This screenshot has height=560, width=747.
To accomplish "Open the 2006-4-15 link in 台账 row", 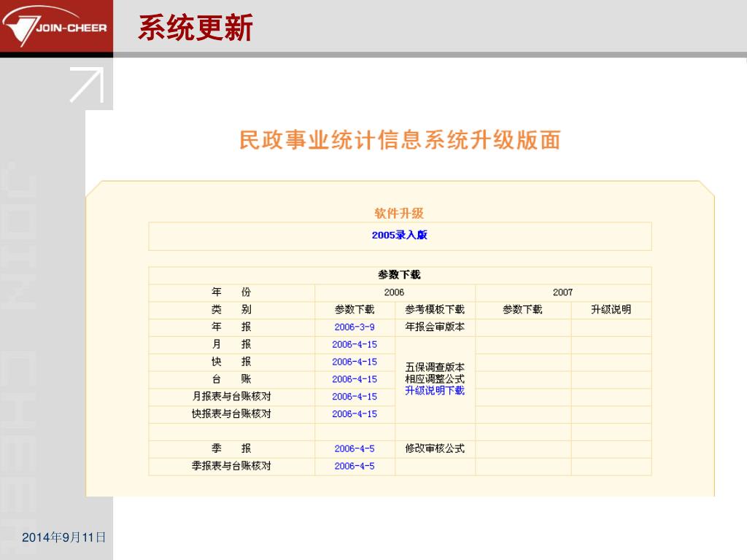I will click(x=355, y=379).
